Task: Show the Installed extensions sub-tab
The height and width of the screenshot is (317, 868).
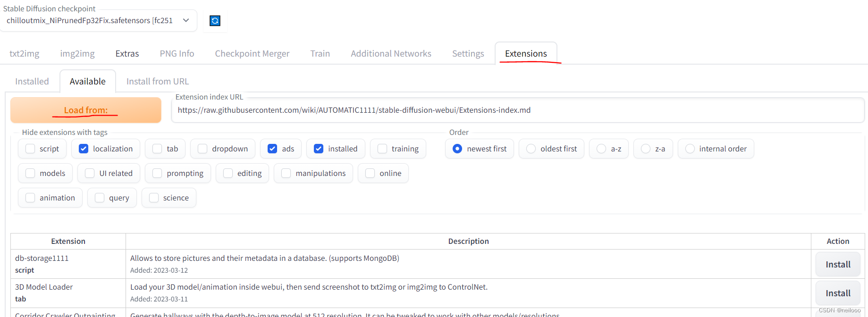Action: pos(32,82)
